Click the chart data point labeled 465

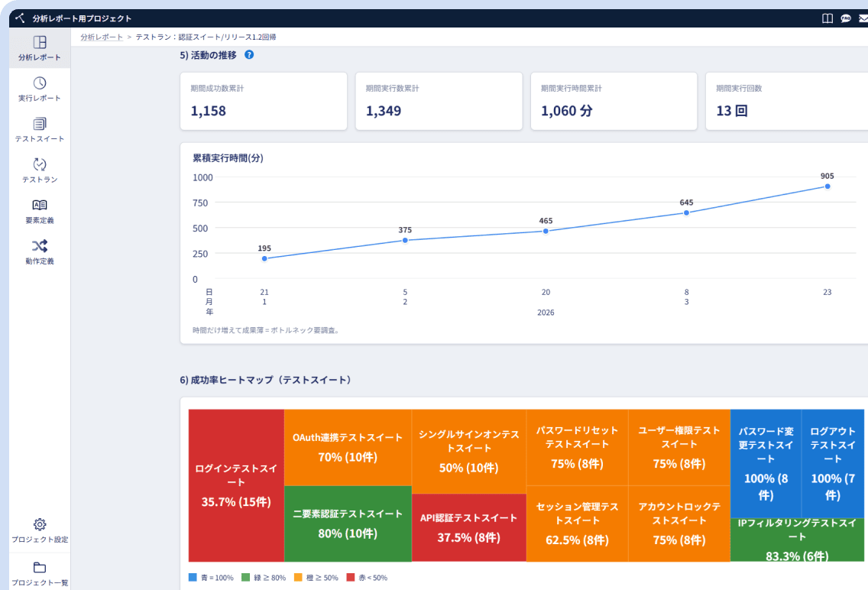[x=546, y=232]
